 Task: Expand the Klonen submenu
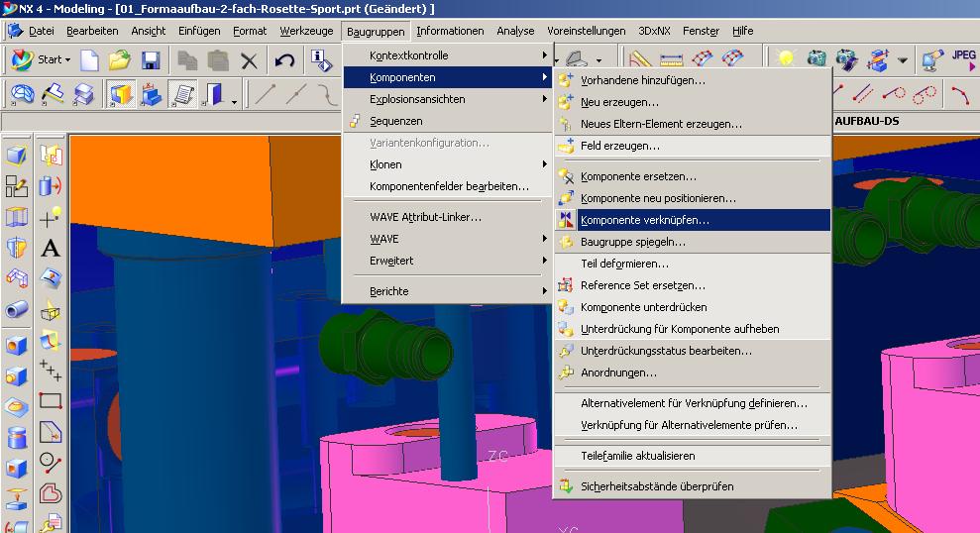coord(448,164)
